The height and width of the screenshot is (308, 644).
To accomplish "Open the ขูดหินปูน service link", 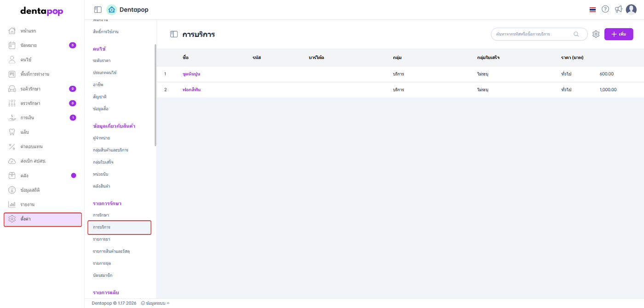I will click(191, 74).
